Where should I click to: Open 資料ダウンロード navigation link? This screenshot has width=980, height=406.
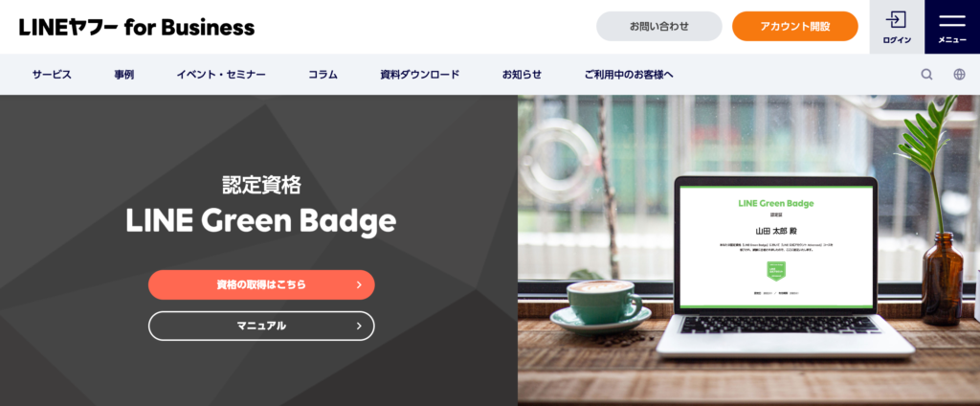point(420,75)
